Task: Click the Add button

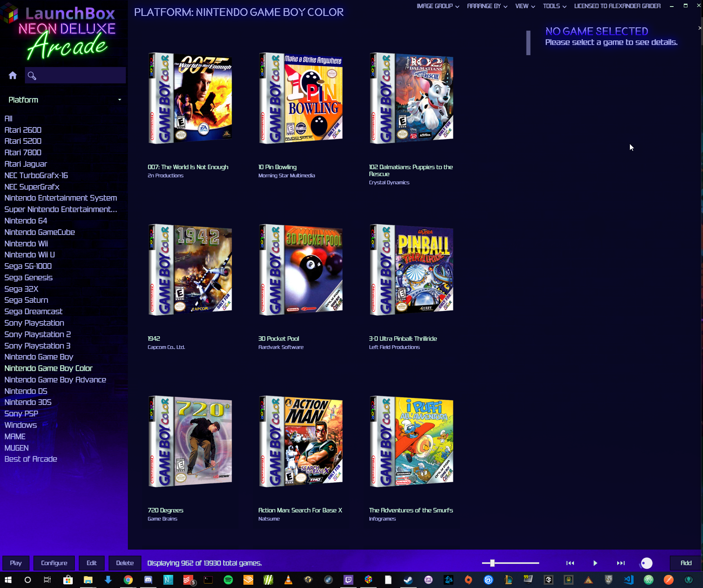Action: coord(686,563)
